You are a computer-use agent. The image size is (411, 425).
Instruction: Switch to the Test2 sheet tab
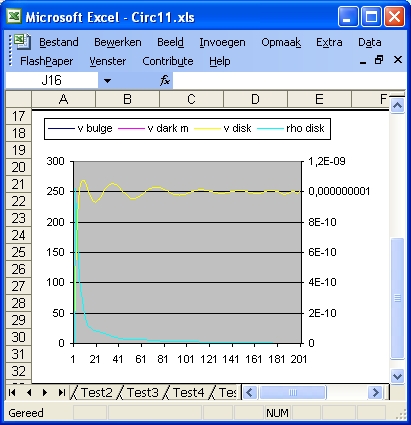(x=96, y=392)
